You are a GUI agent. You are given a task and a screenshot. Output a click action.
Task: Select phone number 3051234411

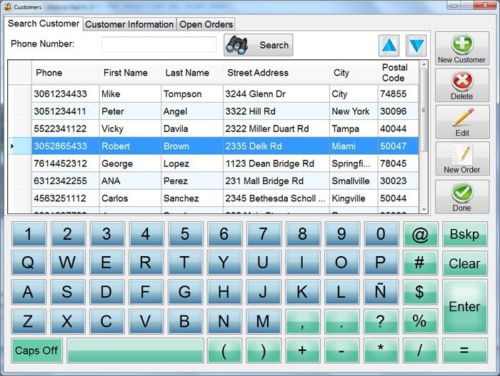66,111
